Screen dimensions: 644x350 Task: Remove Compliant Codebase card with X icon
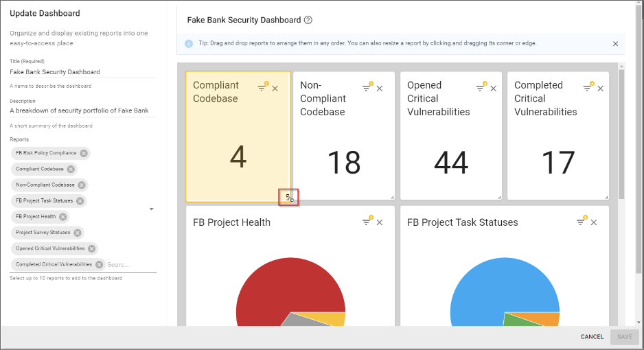point(275,89)
